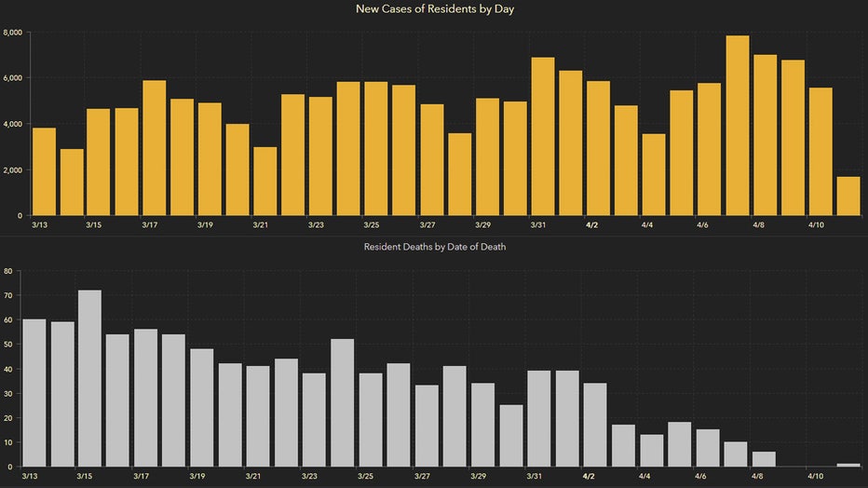
Task: Click the 3/23 gray resident deaths bar
Action: (x=314, y=420)
